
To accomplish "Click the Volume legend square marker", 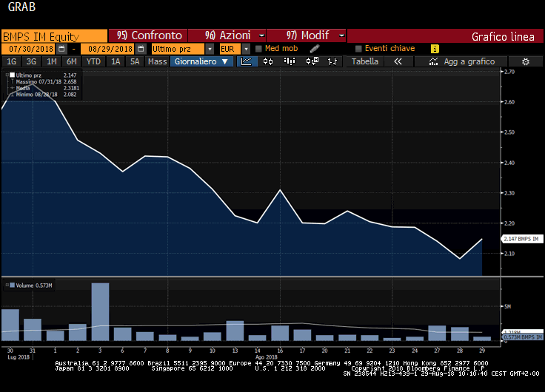I will click(x=13, y=285).
